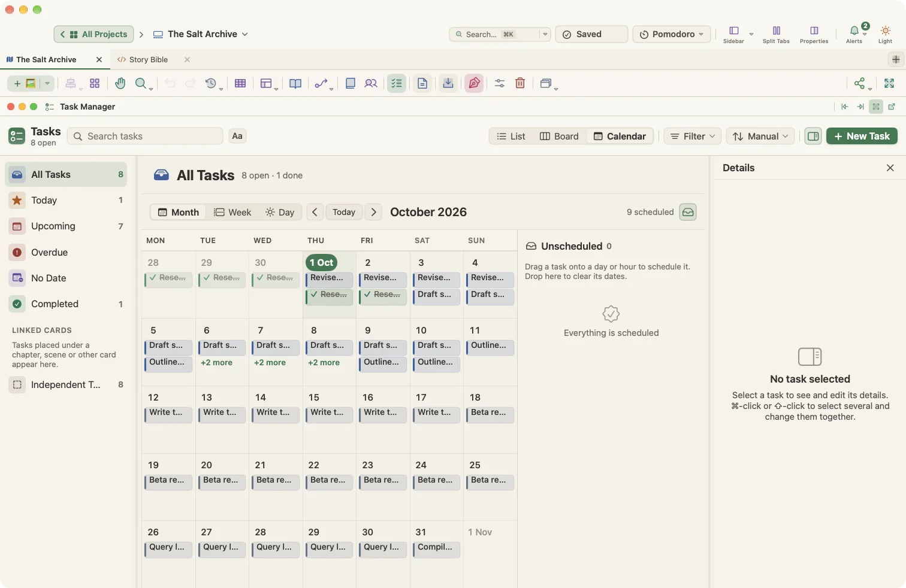Viewport: 906px width, 588px height.
Task: Switch to the Board view tab
Action: pos(560,136)
